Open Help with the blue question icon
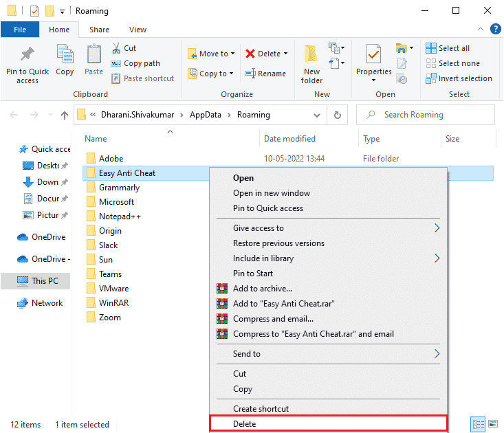This screenshot has width=504, height=433. [495, 29]
